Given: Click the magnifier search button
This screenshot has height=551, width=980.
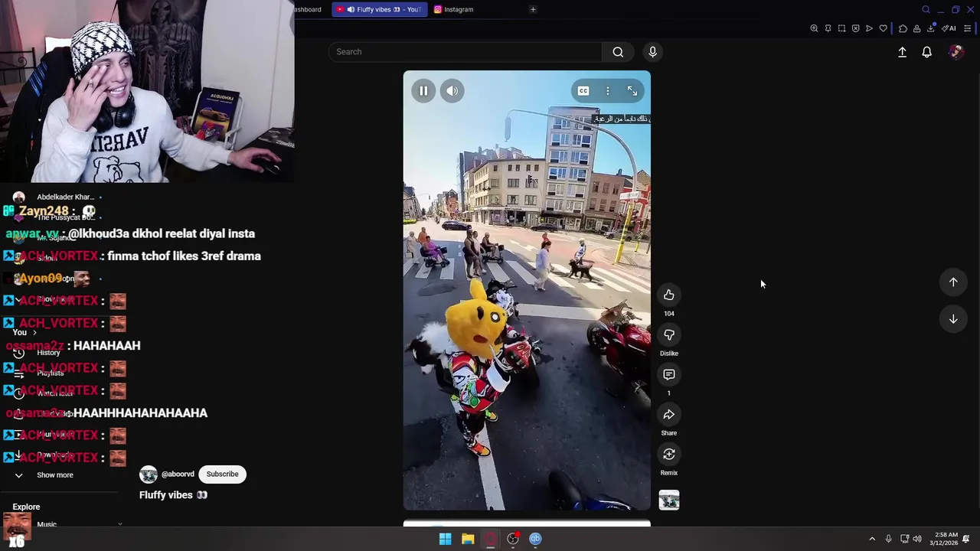Looking at the screenshot, I should [618, 52].
